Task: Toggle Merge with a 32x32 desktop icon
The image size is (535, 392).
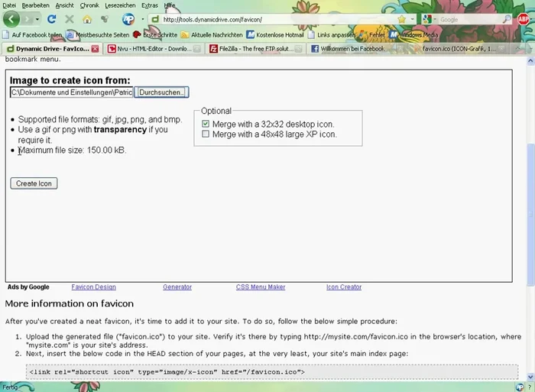Action: 206,124
